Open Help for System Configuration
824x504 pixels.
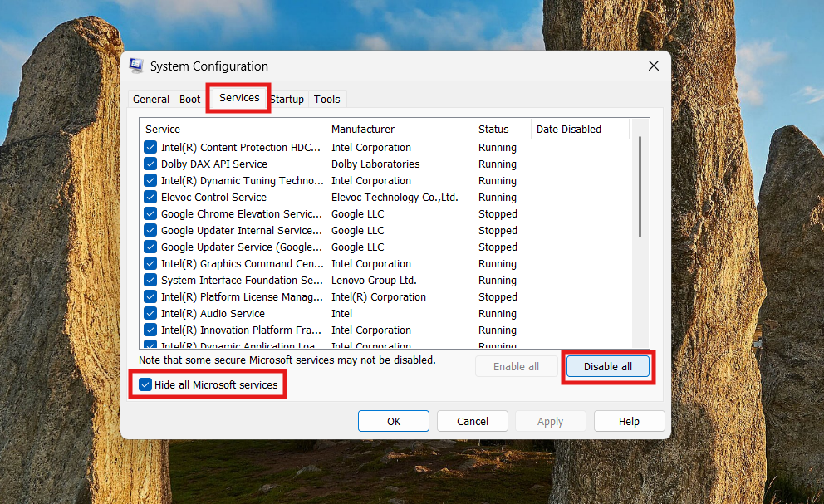(x=629, y=421)
